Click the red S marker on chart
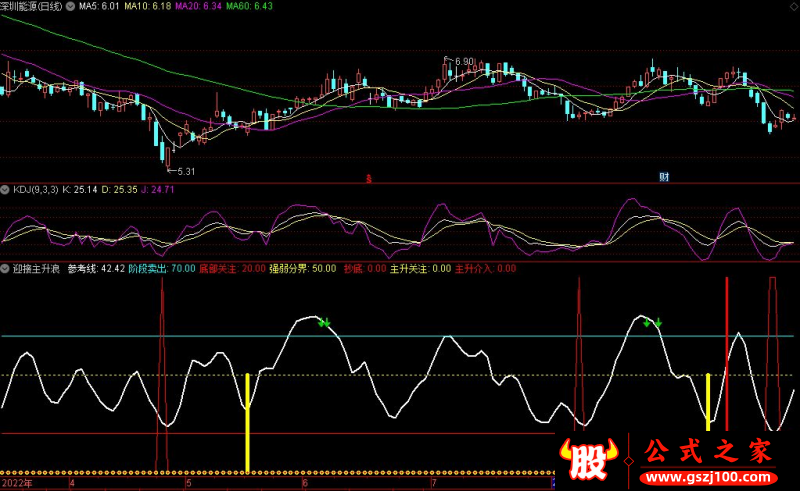The width and height of the screenshot is (800, 491). click(368, 178)
